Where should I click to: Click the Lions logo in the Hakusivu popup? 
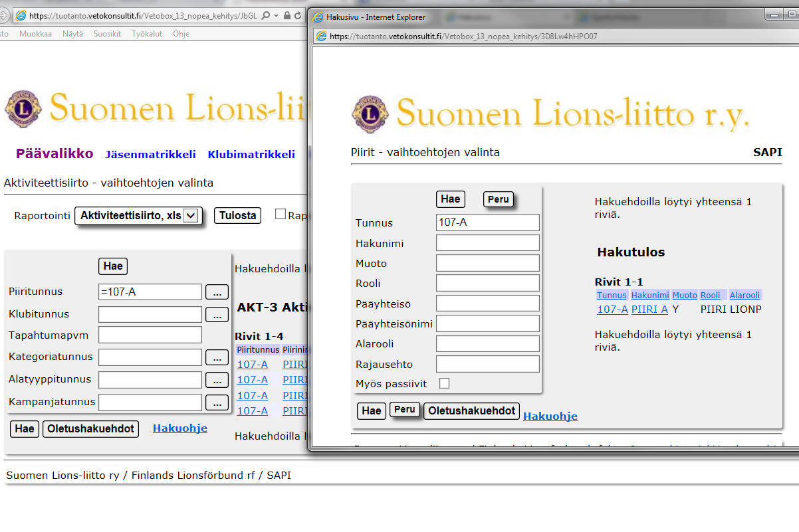pyautogui.click(x=370, y=114)
